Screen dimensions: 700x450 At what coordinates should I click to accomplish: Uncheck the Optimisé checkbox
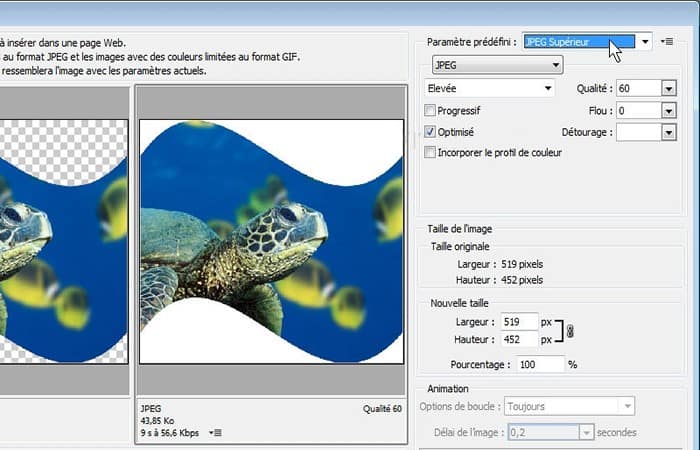pos(429,132)
